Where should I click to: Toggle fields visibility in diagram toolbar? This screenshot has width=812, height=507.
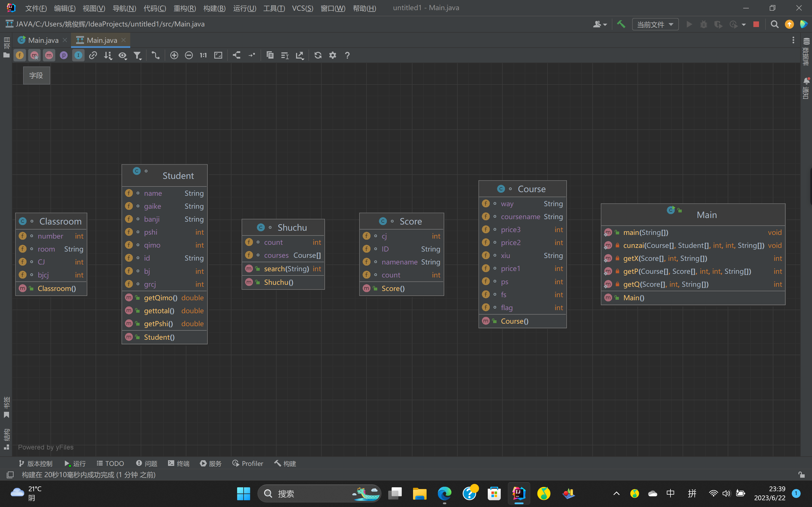[20, 55]
